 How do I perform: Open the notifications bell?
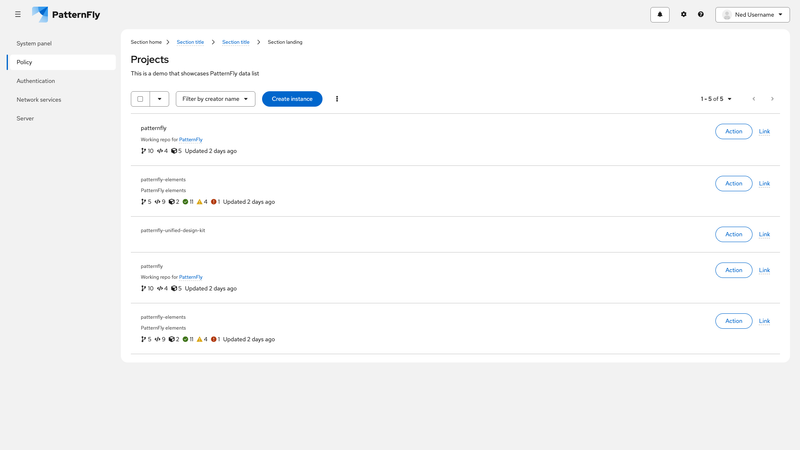pos(660,15)
